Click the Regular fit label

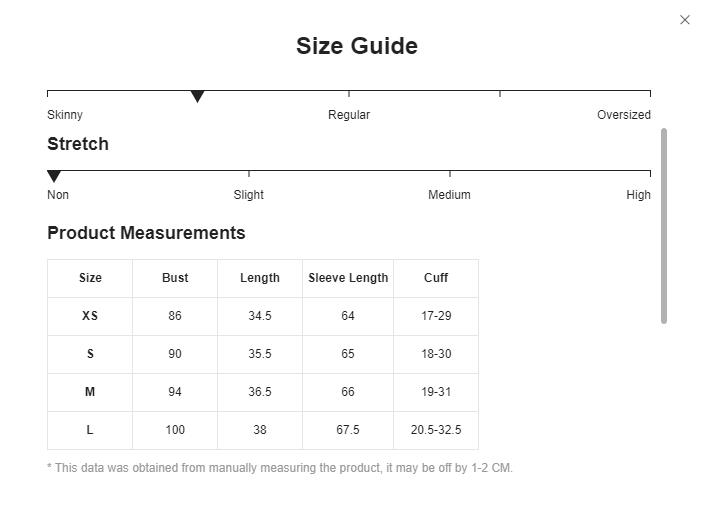point(349,115)
